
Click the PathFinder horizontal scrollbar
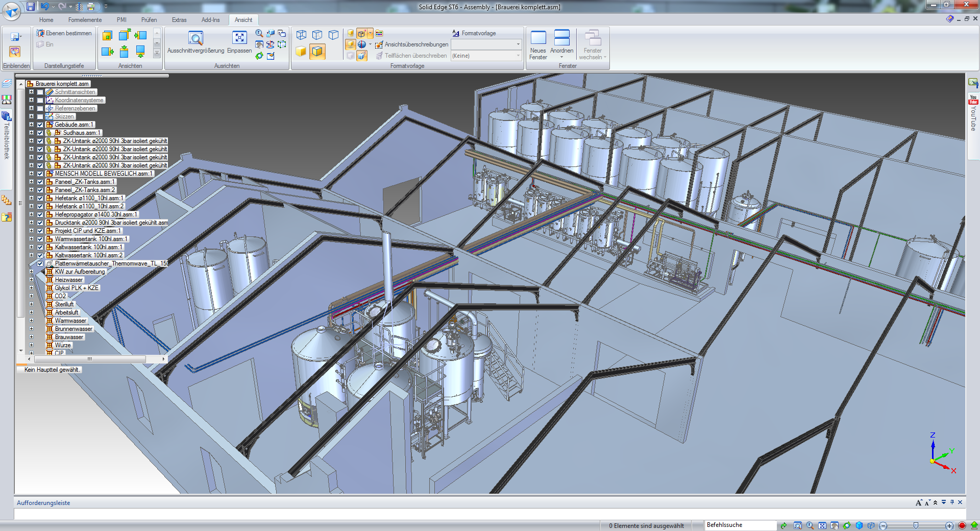pos(90,359)
